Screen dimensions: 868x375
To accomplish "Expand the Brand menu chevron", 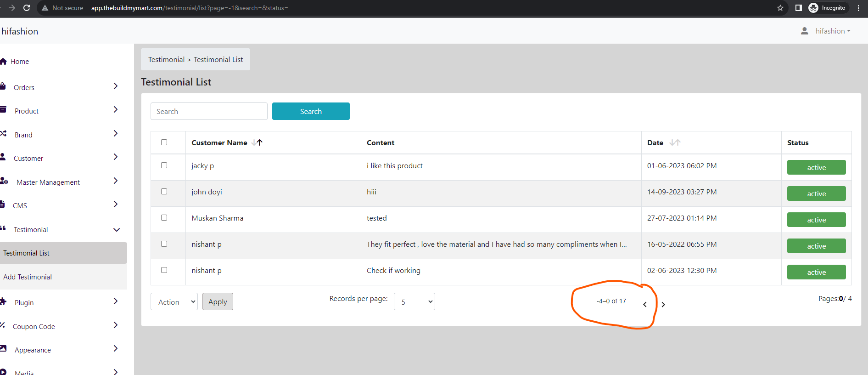I will tap(116, 133).
